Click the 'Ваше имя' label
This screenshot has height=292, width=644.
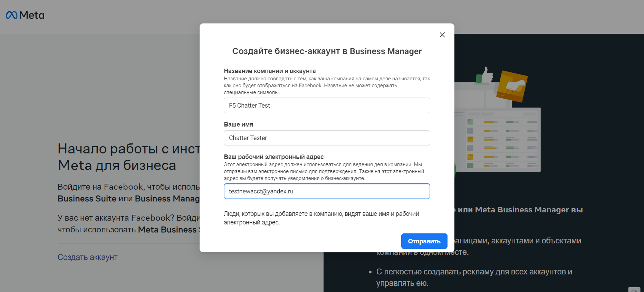(x=238, y=124)
